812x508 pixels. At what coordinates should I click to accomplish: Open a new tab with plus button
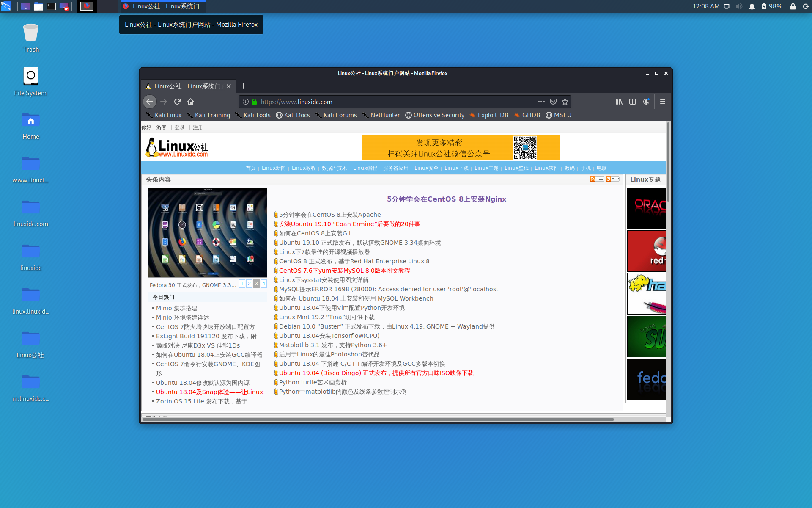point(243,86)
